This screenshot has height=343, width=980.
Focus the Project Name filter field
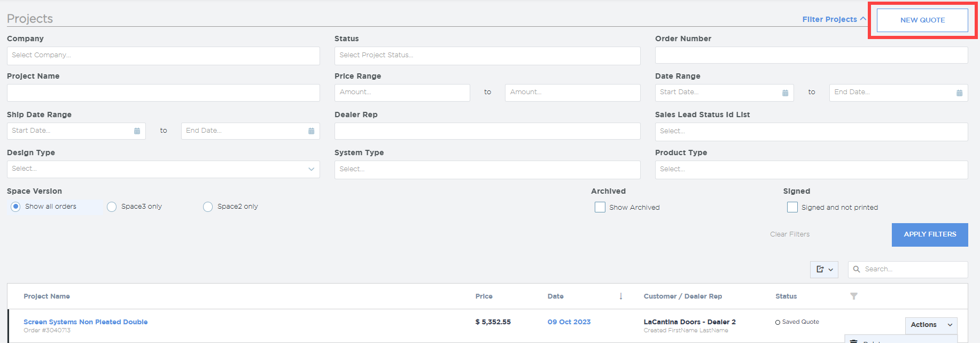tap(164, 93)
